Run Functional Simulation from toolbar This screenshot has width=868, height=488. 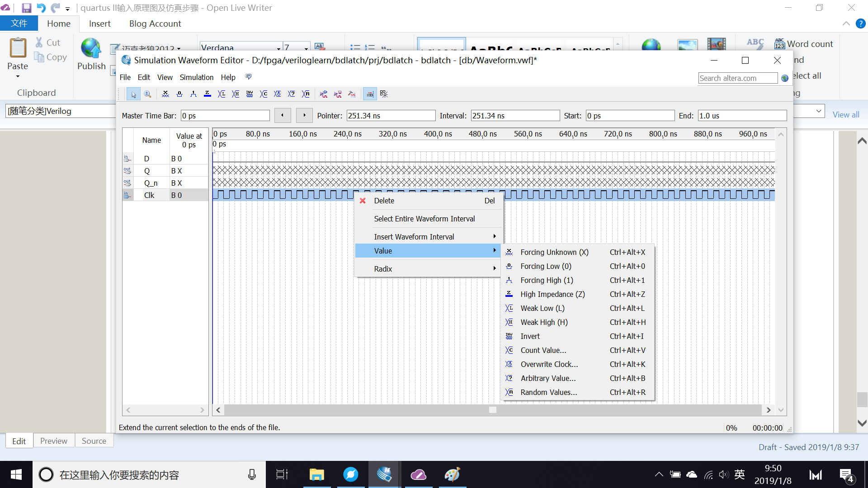[324, 94]
